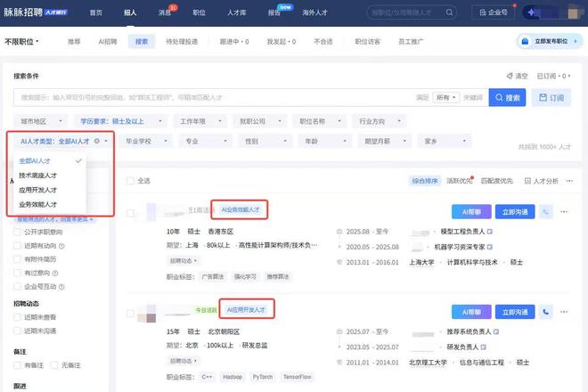Click 立即发布职位 post job button

550,41
